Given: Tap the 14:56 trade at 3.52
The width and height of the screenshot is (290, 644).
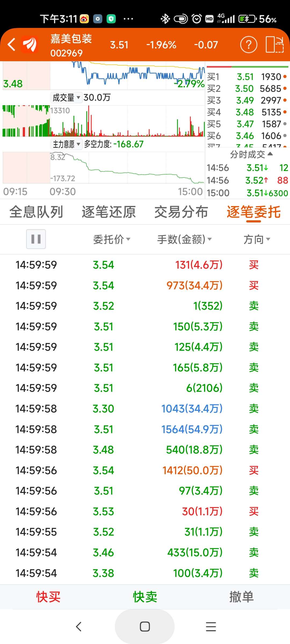Looking at the screenshot, I should [247, 180].
